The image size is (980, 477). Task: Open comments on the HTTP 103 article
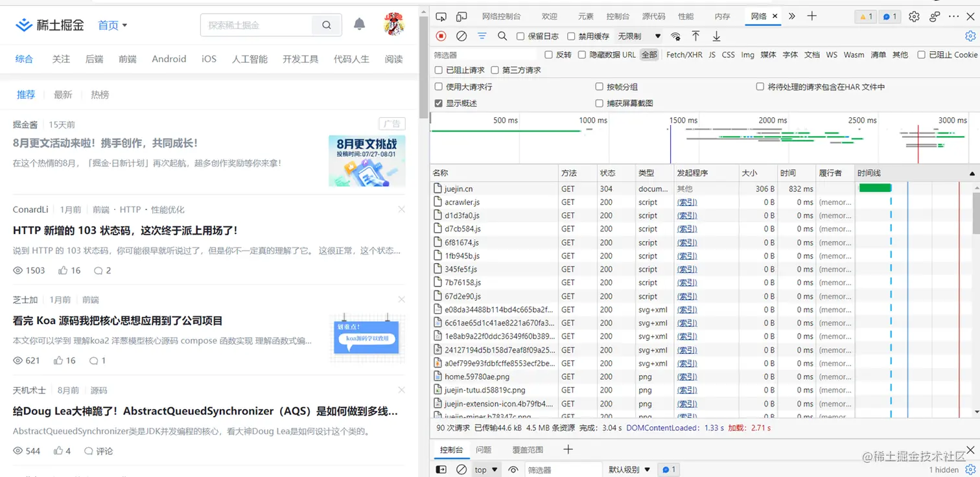tap(102, 270)
